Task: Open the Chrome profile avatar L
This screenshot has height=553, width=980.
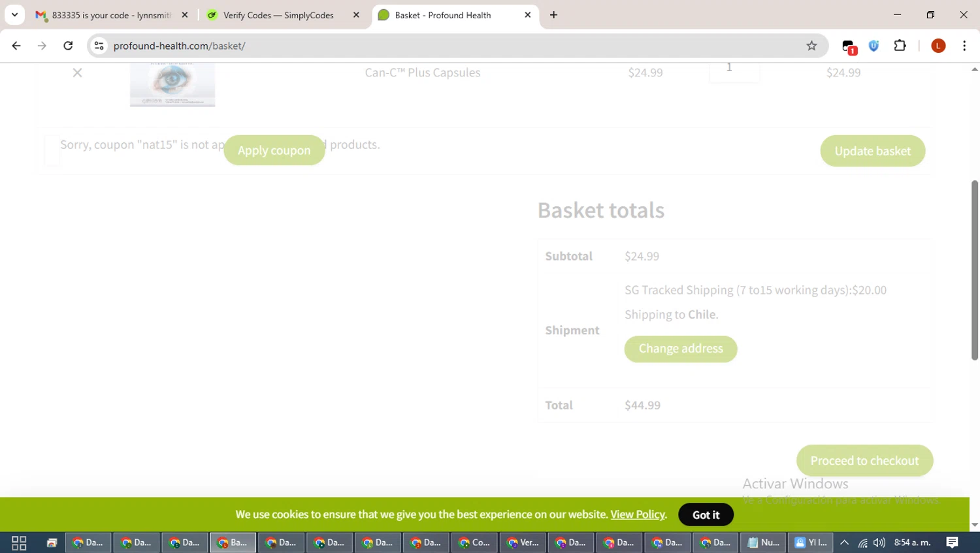Action: point(938,46)
